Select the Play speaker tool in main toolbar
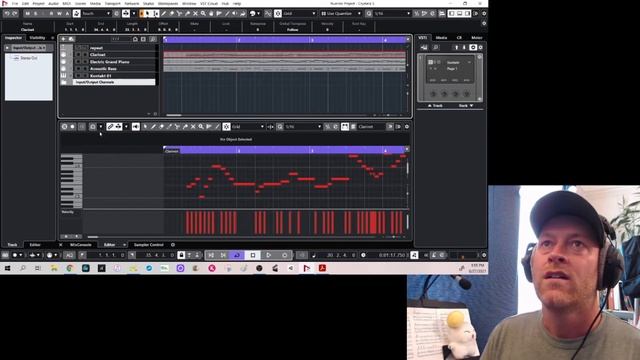Screen dimensions: 640x360 (x=235, y=13)
